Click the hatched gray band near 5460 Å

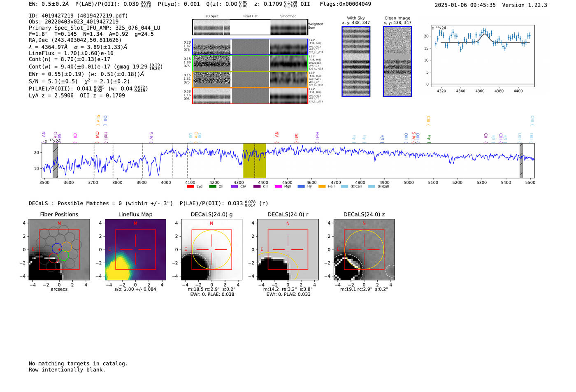(x=521, y=160)
